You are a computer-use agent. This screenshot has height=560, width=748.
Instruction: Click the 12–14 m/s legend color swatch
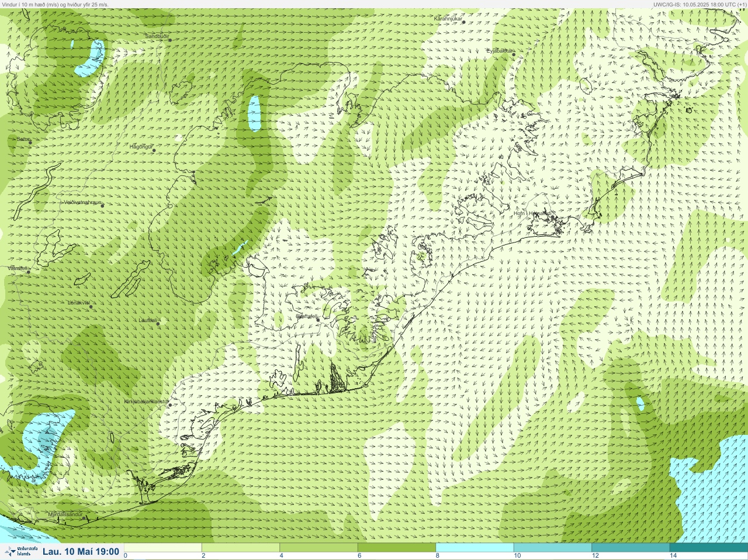coord(631,548)
